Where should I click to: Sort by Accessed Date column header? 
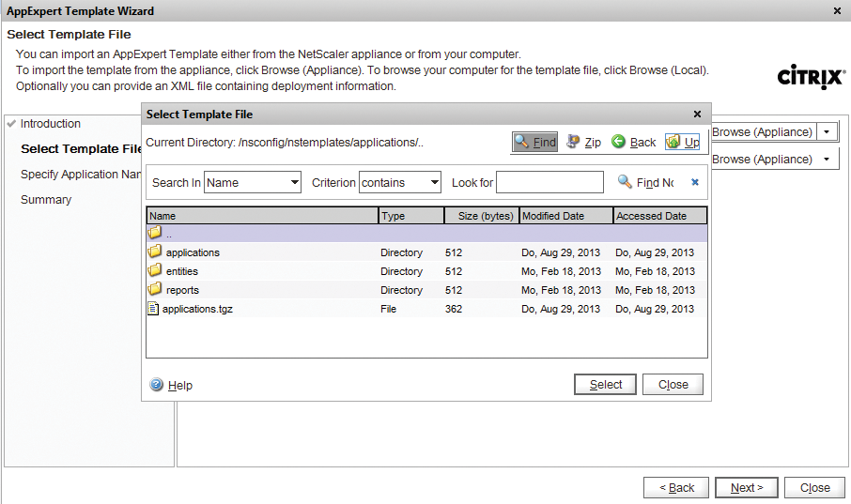pyautogui.click(x=660, y=216)
